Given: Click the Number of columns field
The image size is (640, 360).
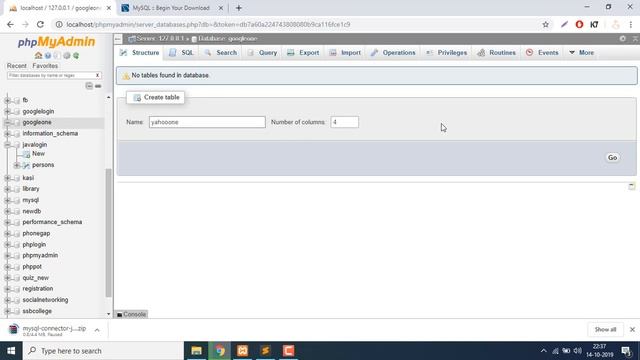Looking at the screenshot, I should (x=344, y=122).
